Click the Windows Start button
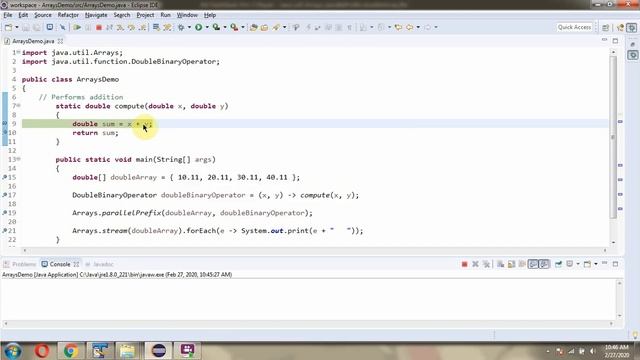 point(13,351)
